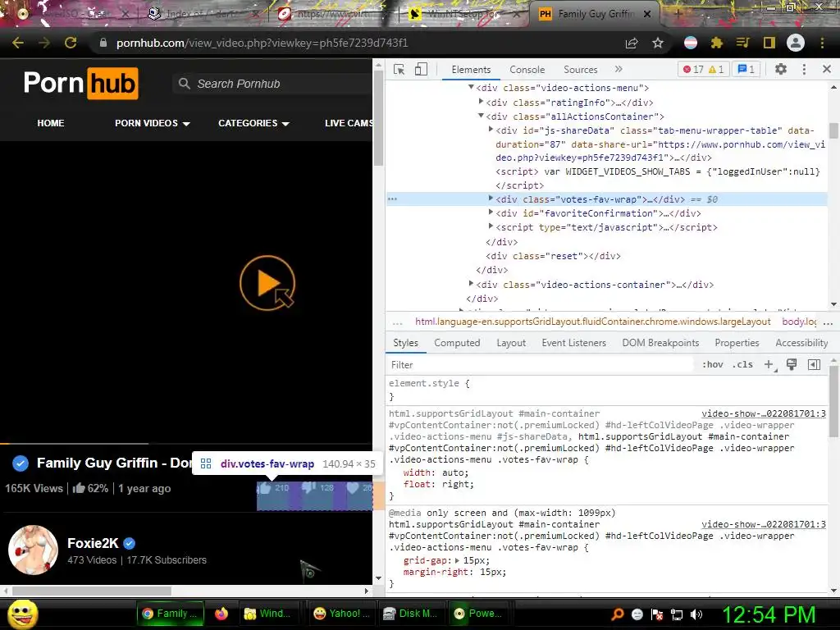Open the CATEGORIES dropdown menu
The image size is (840, 630).
pyautogui.click(x=253, y=123)
